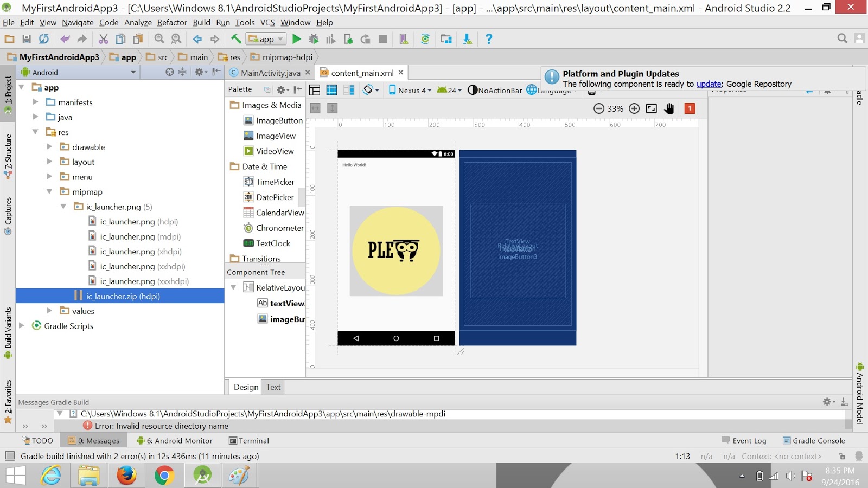Screen dimensions: 868x488
Task: Open Google Chrome from the taskbar
Action: 164,476
